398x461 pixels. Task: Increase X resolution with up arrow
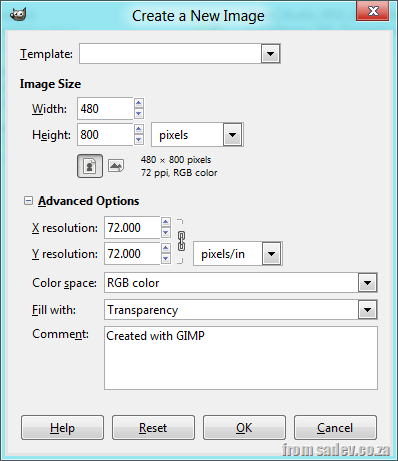[166, 222]
